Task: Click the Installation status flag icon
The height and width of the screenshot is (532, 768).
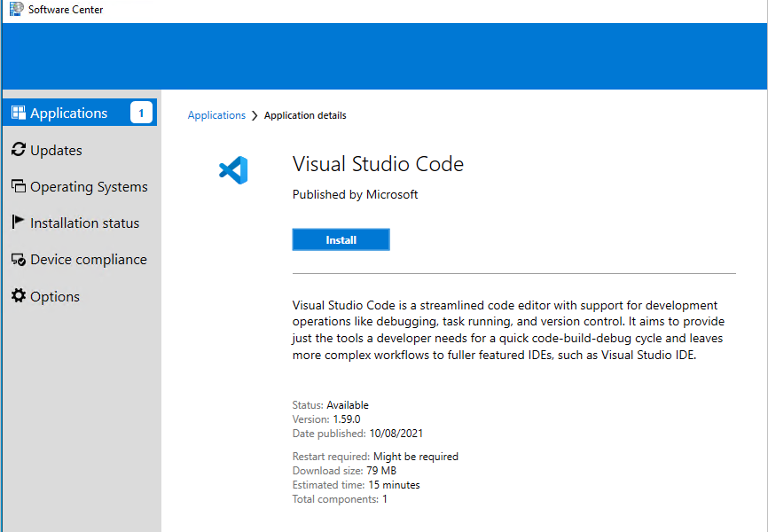Action: click(x=17, y=223)
